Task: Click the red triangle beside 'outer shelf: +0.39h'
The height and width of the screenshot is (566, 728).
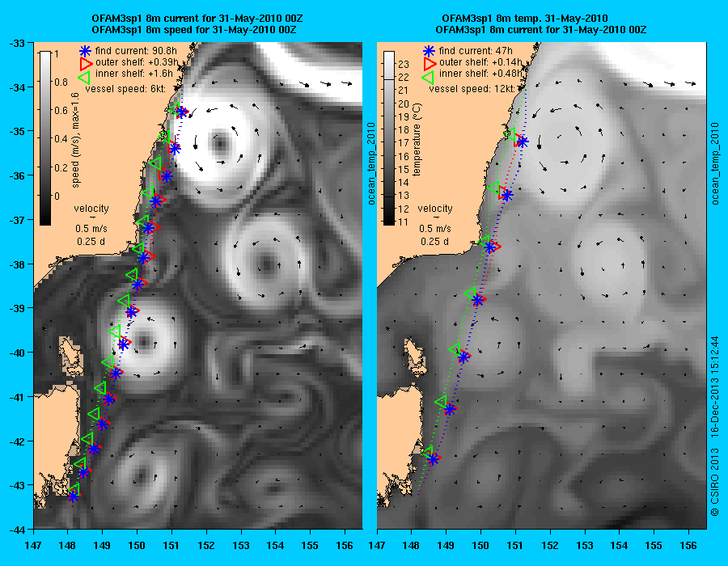Action: coord(87,62)
